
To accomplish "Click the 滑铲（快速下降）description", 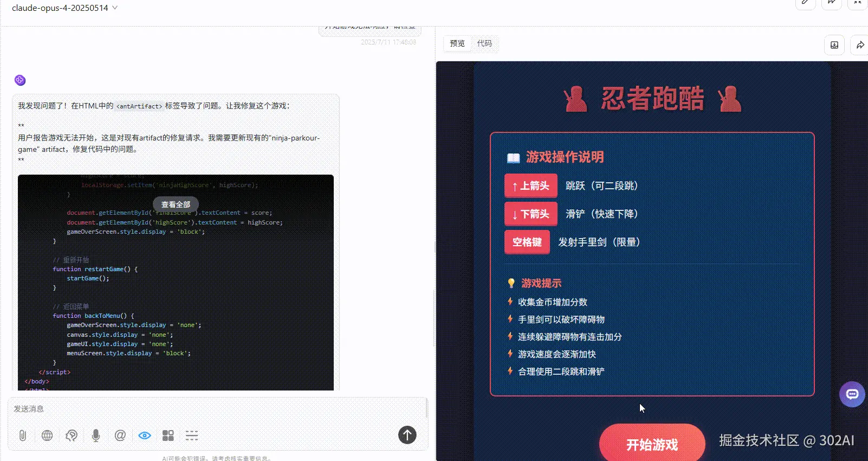I will (x=604, y=214).
